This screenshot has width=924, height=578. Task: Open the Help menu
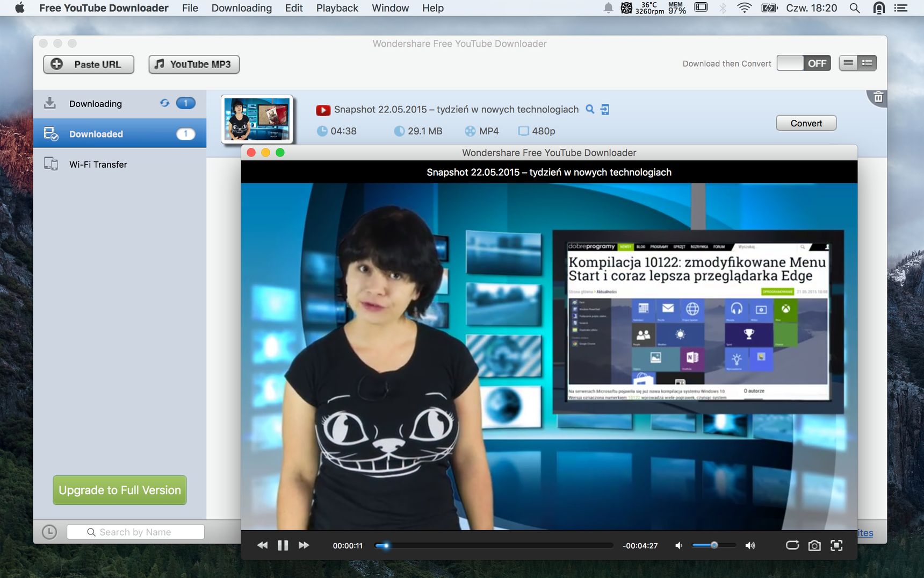coord(432,8)
